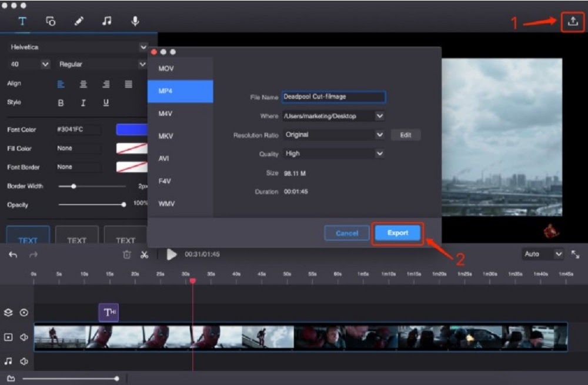Image resolution: width=588 pixels, height=385 pixels.
Task: Cancel the export dialog
Action: click(x=347, y=233)
